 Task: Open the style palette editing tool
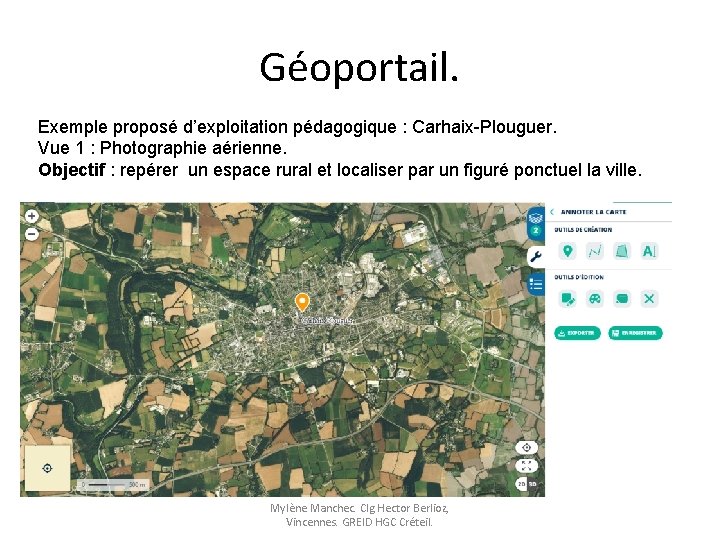(595, 299)
